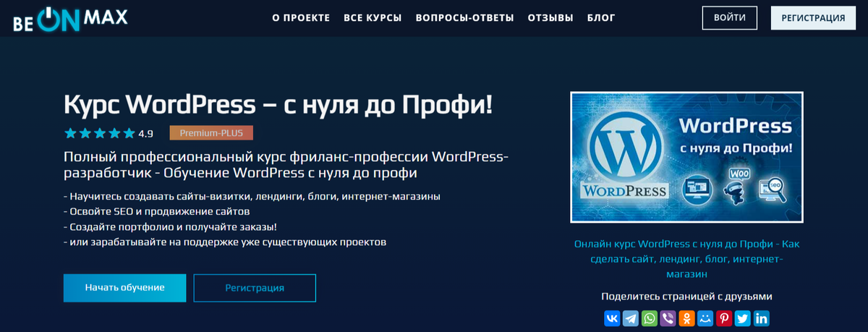
Task: Click the line или зарабатывайте на поддержке
Action: coord(225,242)
